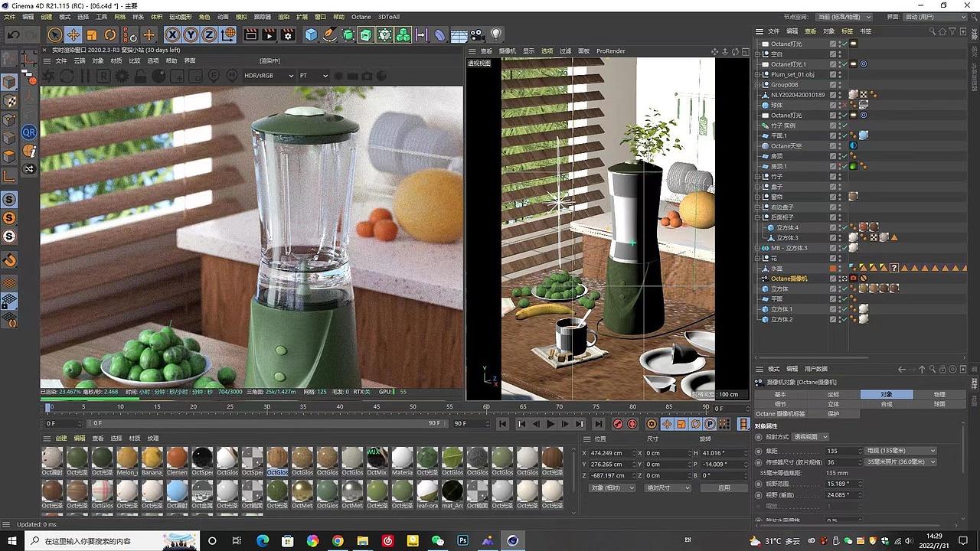Toggle the 集距 animation radio dot

point(759,451)
